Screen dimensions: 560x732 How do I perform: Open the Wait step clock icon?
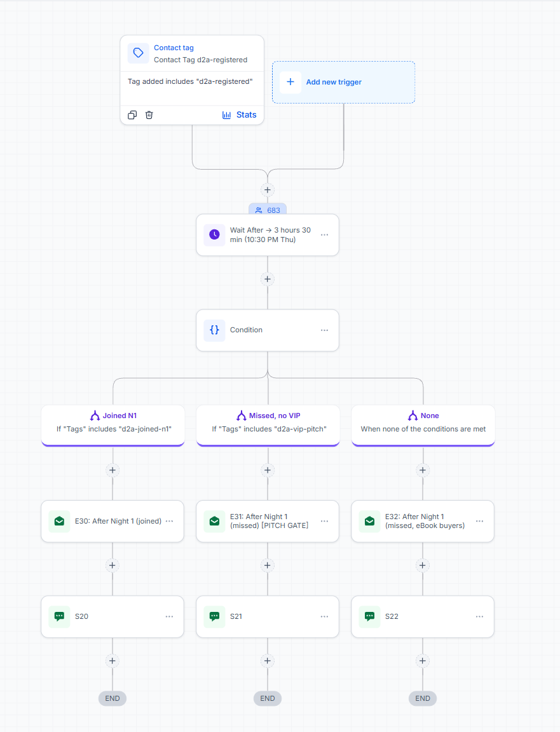click(214, 235)
